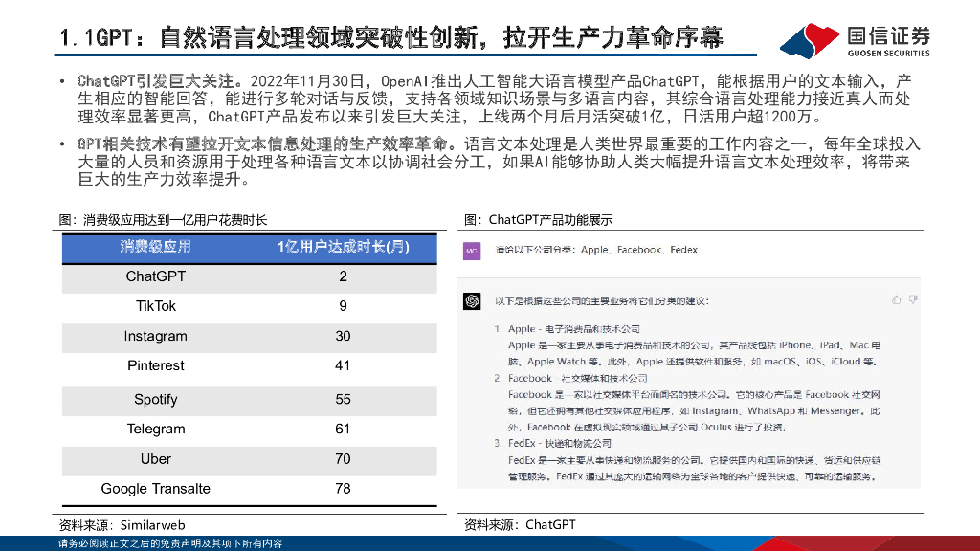980x551 pixels.
Task: Select the TikTok table row label
Action: point(156,306)
